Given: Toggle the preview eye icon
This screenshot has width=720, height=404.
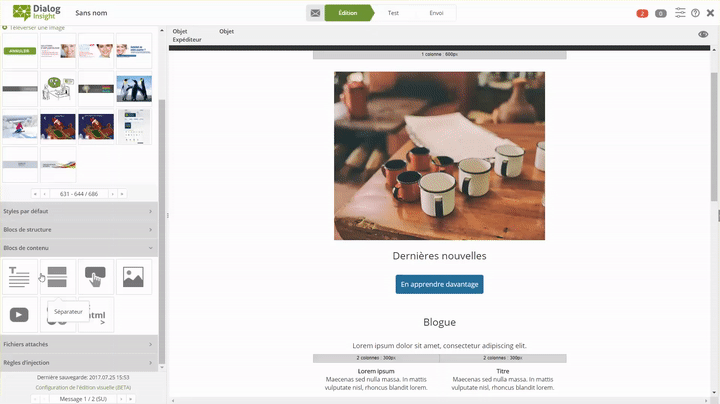Looking at the screenshot, I should pyautogui.click(x=703, y=34).
